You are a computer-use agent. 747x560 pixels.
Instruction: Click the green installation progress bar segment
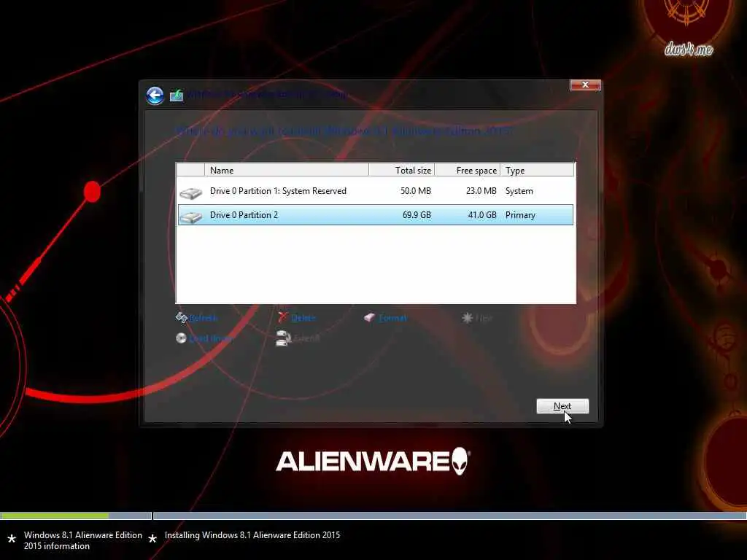pos(54,516)
